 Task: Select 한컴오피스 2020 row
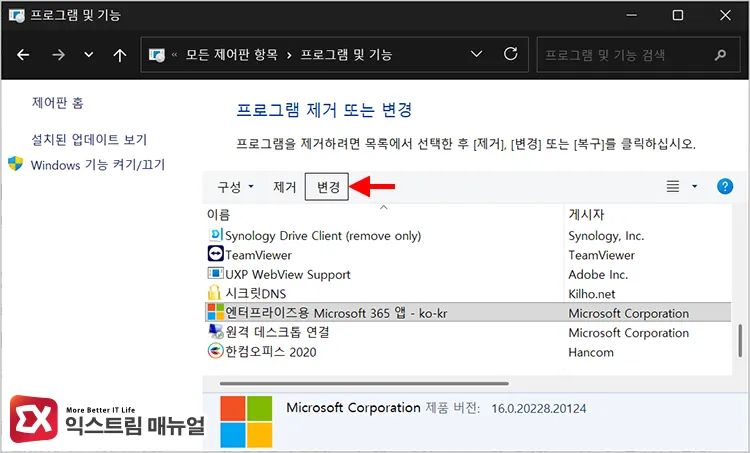468,352
